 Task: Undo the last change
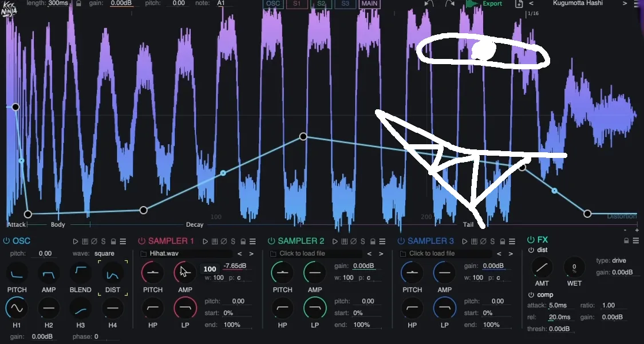click(x=429, y=3)
